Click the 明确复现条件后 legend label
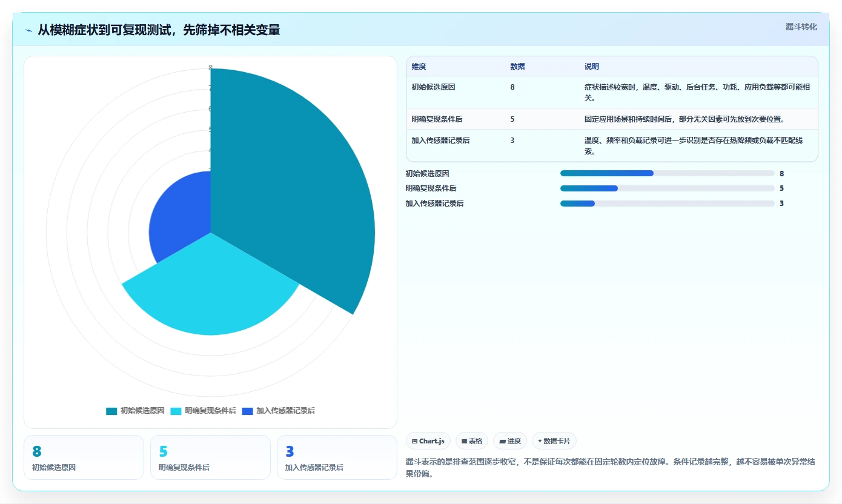The image size is (842, 504). (x=210, y=411)
